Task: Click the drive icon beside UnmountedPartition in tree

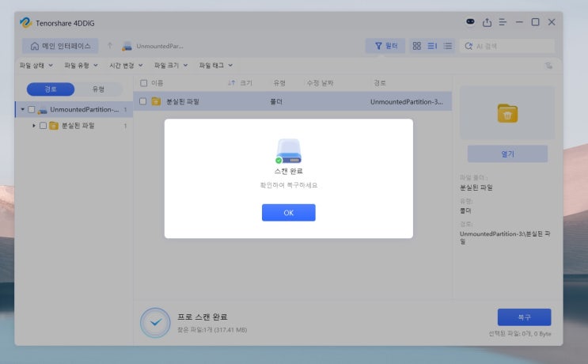Action: click(x=43, y=110)
